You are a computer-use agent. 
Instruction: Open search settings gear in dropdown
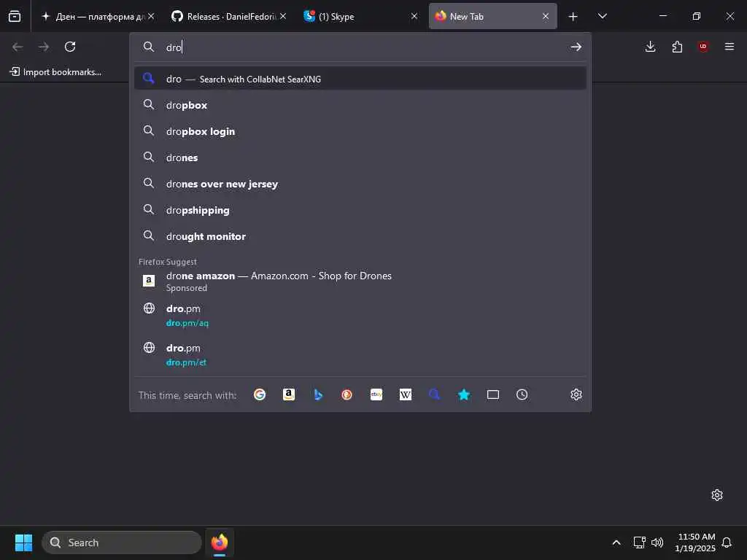576,394
